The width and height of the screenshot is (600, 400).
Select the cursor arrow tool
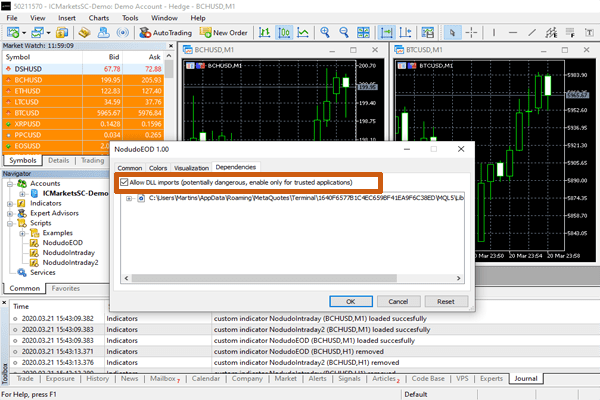pyautogui.click(x=452, y=33)
